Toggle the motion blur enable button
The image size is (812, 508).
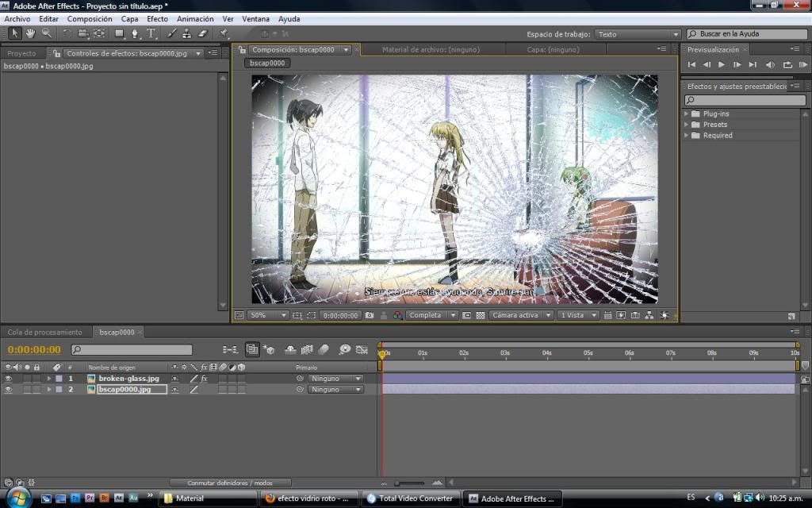click(324, 350)
